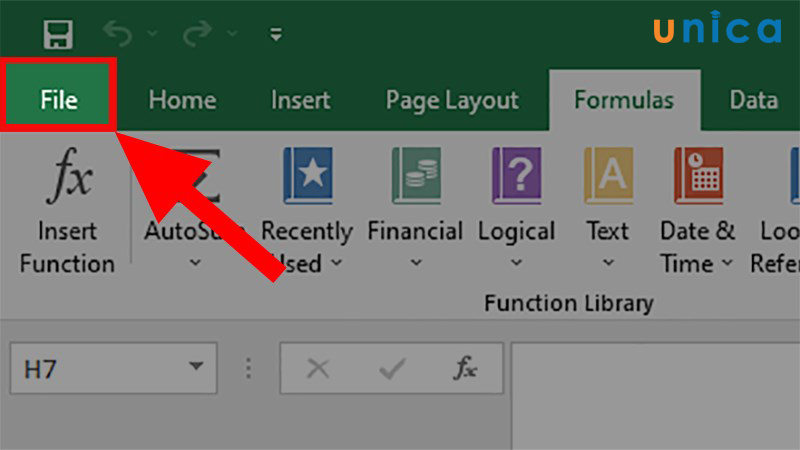Click the Save floppy disk icon
Viewport: 800px width, 450px height.
click(x=58, y=34)
